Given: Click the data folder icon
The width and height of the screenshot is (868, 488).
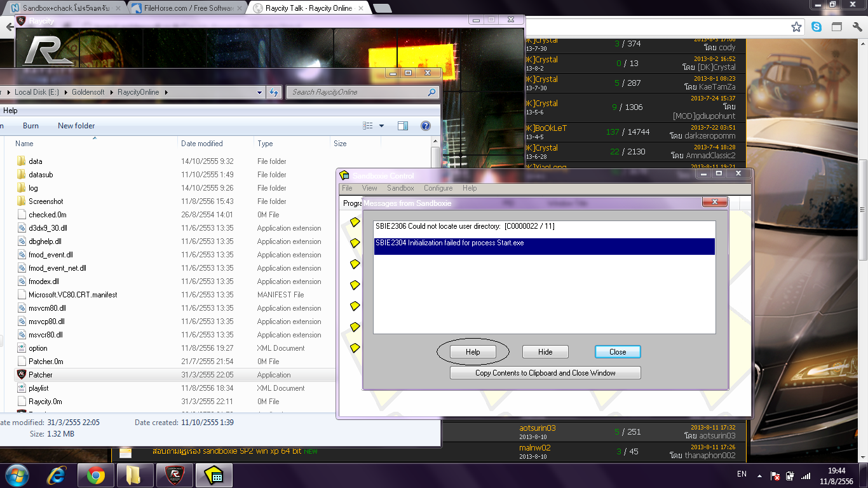Looking at the screenshot, I should (x=21, y=161).
